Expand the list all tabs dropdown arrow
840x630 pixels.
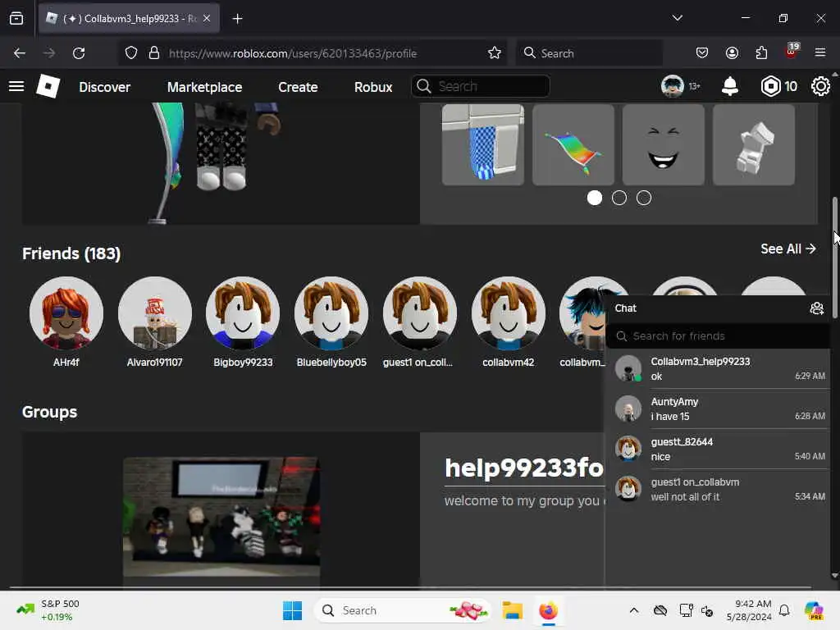tap(677, 18)
